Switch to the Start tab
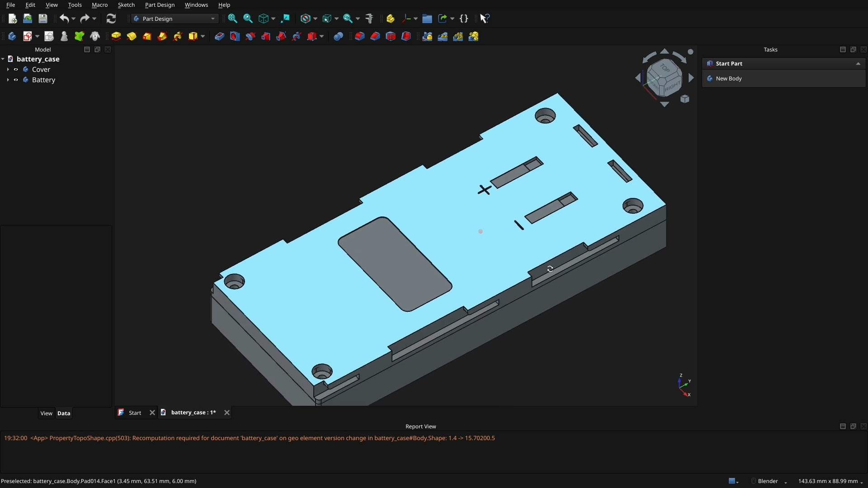Viewport: 868px width, 488px height. 134,413
